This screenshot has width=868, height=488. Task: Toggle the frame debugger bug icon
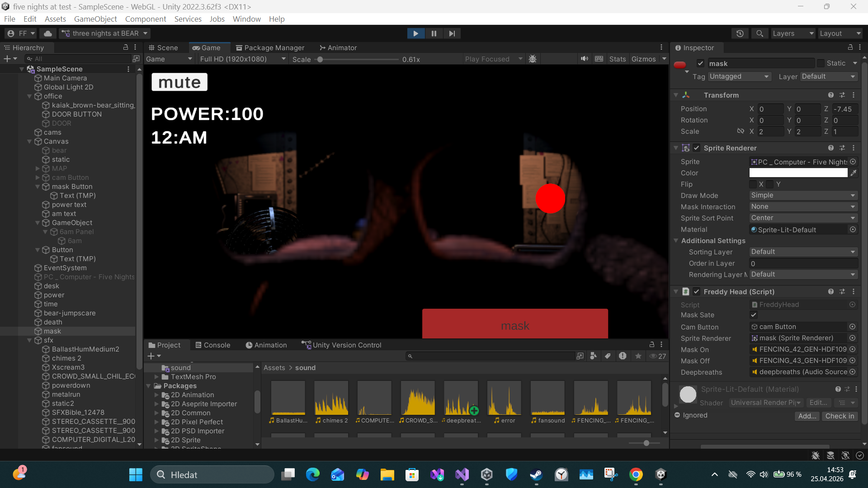coord(533,59)
